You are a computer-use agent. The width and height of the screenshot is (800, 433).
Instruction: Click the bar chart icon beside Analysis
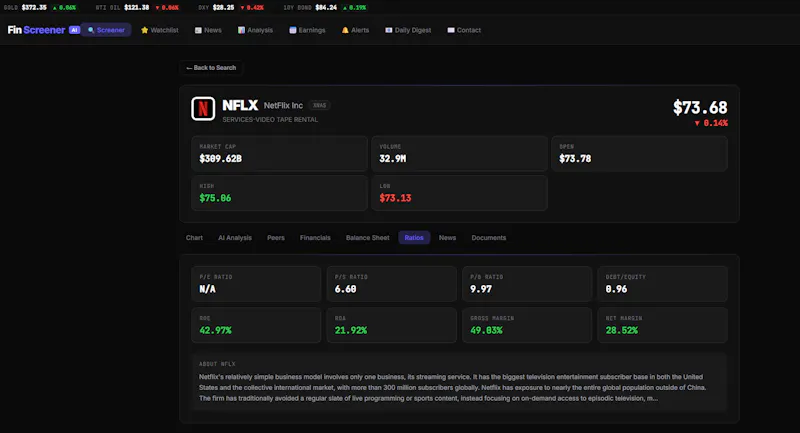241,30
